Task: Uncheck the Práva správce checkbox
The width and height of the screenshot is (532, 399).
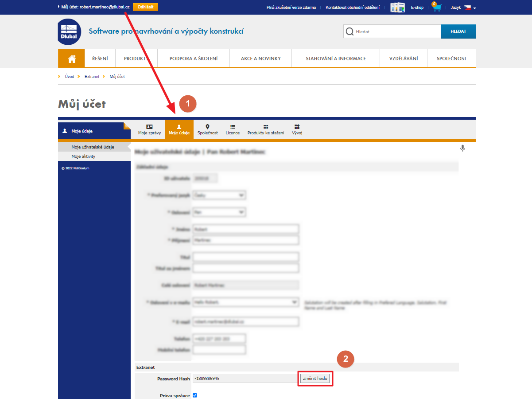Action: 194,395
